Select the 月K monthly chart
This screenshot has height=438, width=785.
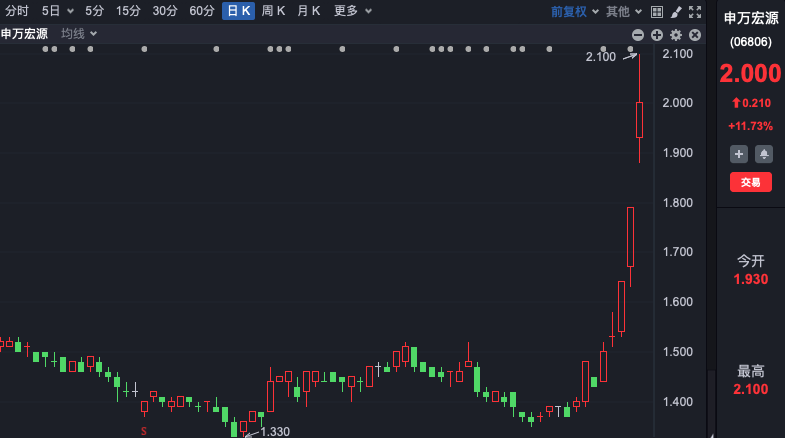coord(309,11)
